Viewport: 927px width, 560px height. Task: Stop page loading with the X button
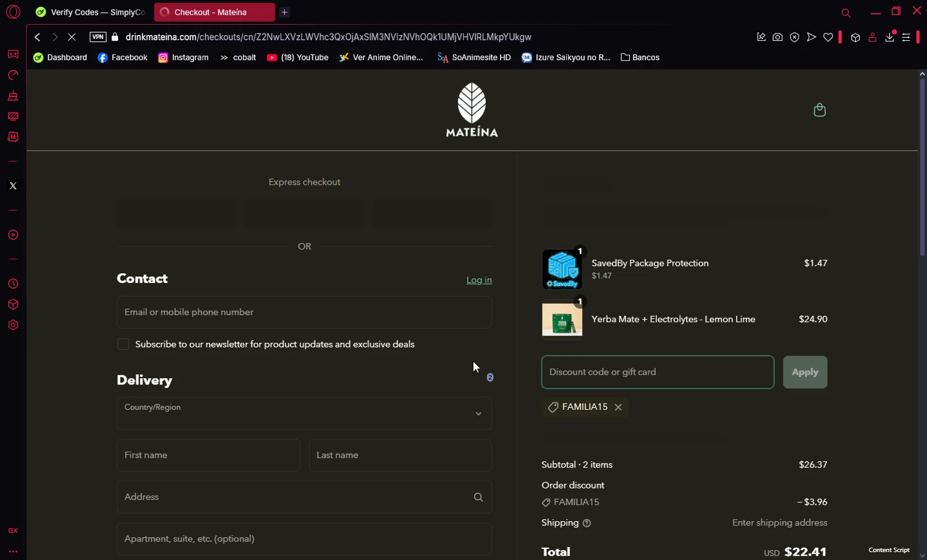(x=72, y=37)
